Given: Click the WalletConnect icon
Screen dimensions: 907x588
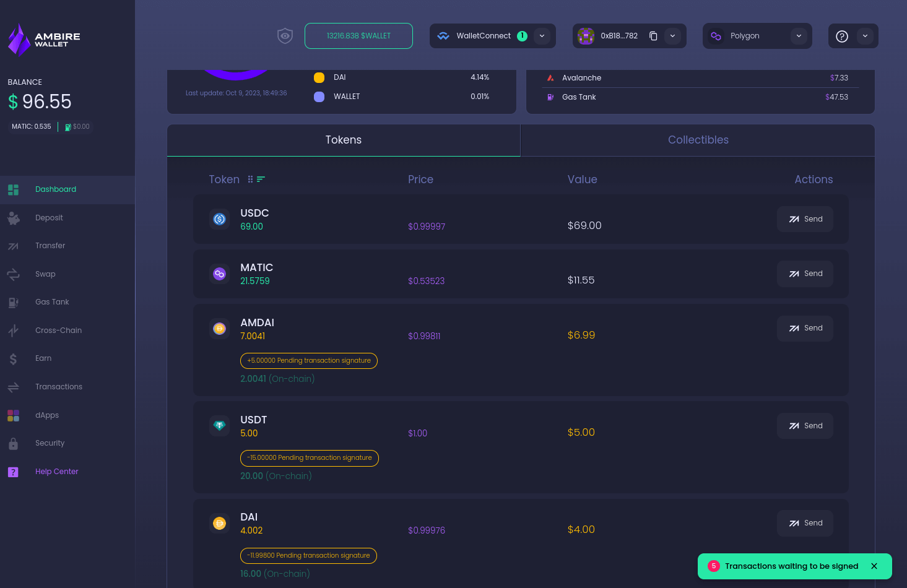Looking at the screenshot, I should (x=443, y=36).
